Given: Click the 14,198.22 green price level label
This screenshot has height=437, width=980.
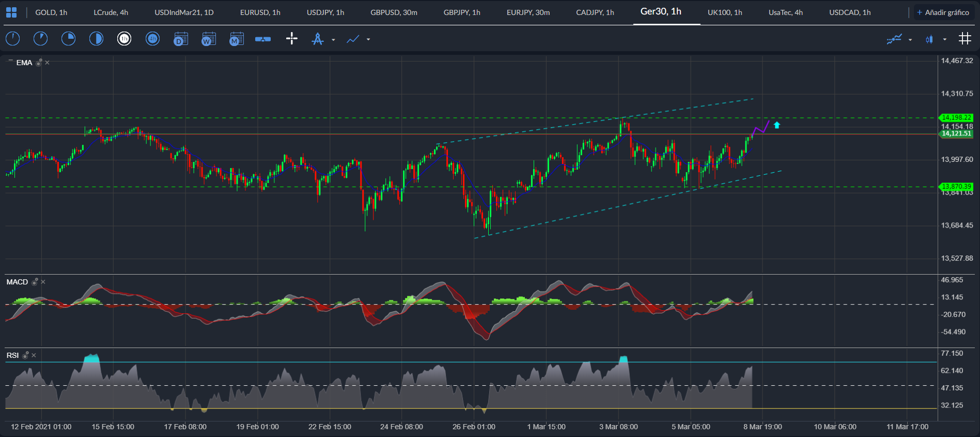Looking at the screenshot, I should [956, 118].
